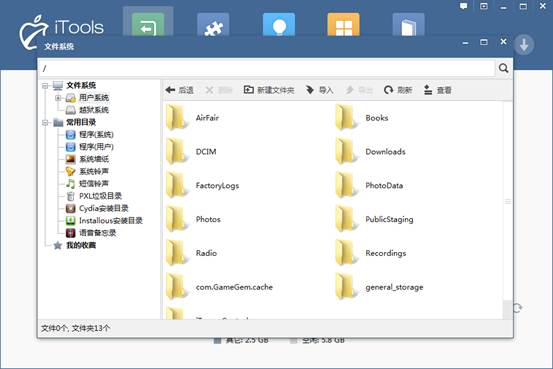This screenshot has height=369, width=553.
Task: Expand the 用户系统 tree node
Action: 58,98
